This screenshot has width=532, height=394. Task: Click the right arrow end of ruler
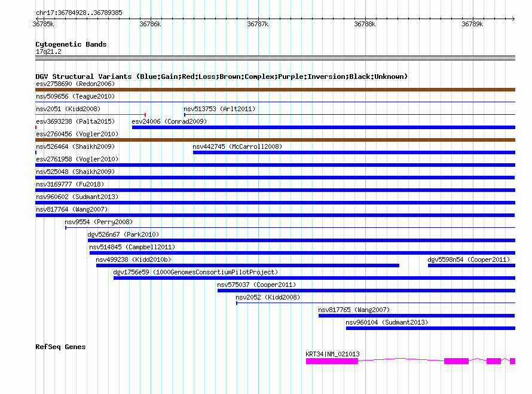(x=513, y=19)
